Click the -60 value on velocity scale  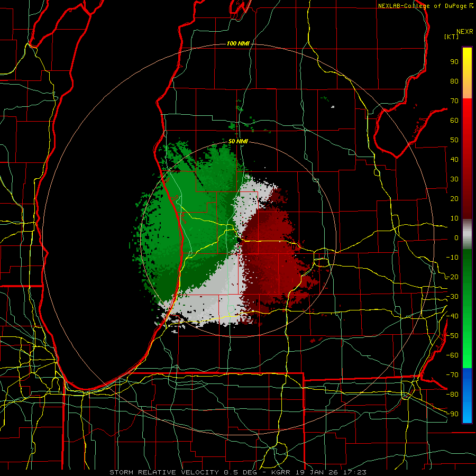coord(452,355)
